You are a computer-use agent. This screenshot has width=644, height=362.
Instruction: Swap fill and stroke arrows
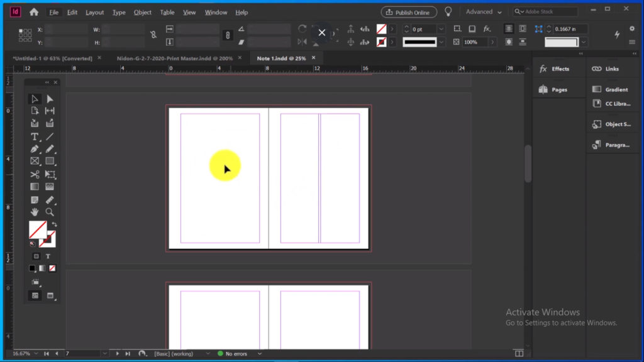click(x=54, y=224)
